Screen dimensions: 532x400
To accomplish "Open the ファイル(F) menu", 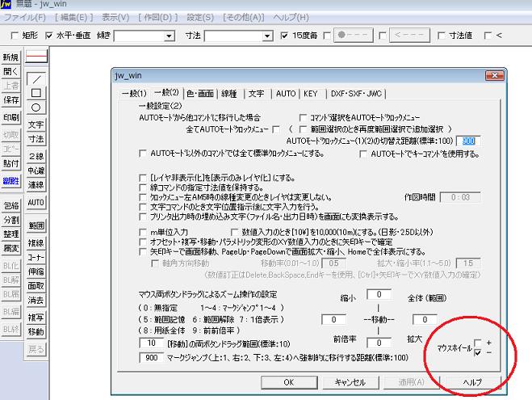I will [25, 17].
